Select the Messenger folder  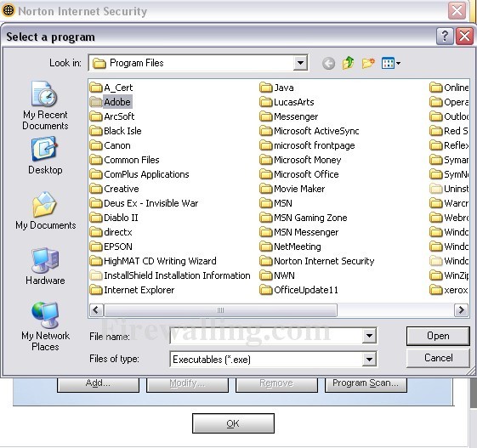tap(289, 116)
